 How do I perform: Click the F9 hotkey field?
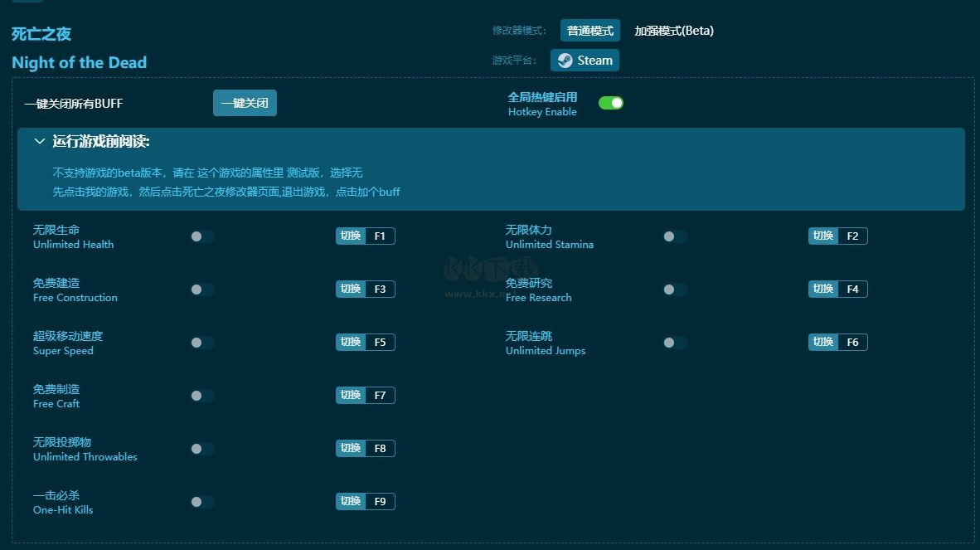pos(380,501)
